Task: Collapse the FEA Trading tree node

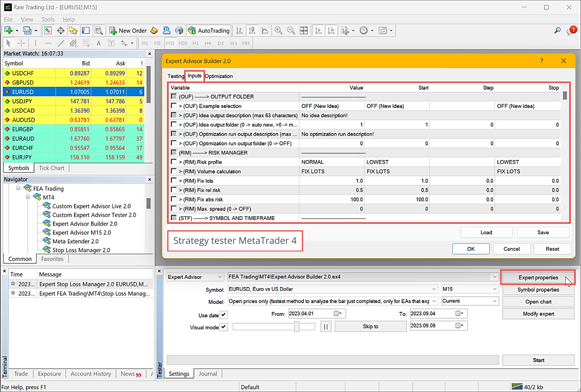Action: [18, 188]
